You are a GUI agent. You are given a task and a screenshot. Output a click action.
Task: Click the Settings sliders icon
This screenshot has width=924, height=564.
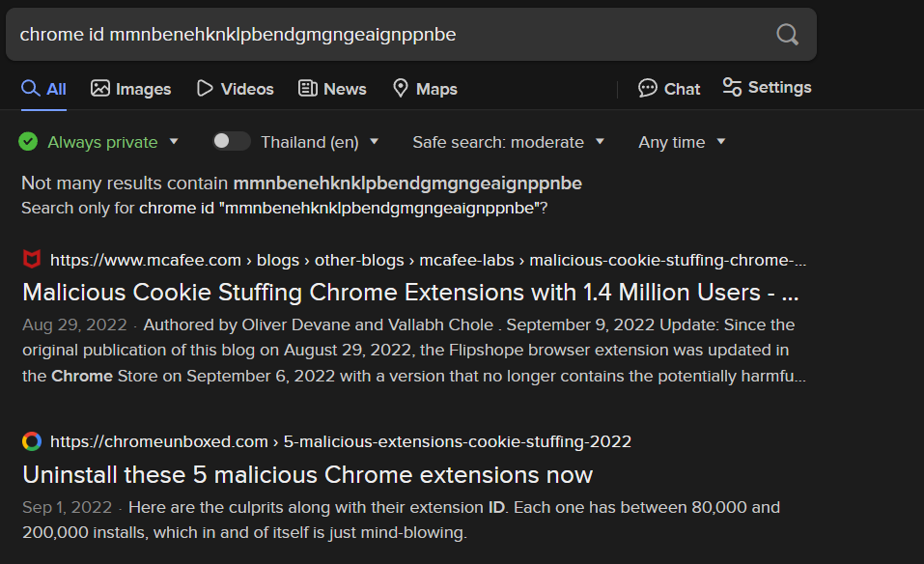[732, 87]
